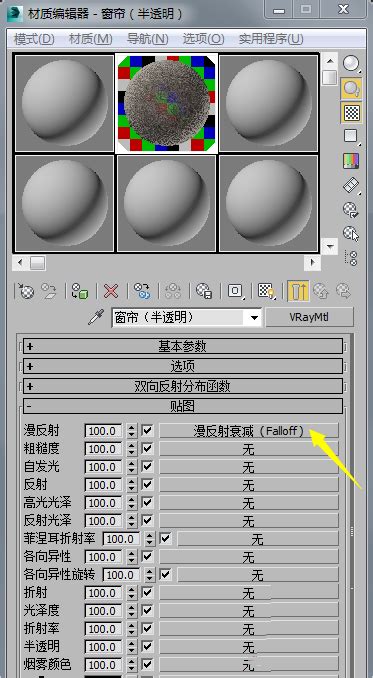
Task: Open the 漫反射衰减 (Falloff) map button
Action: pos(249,431)
